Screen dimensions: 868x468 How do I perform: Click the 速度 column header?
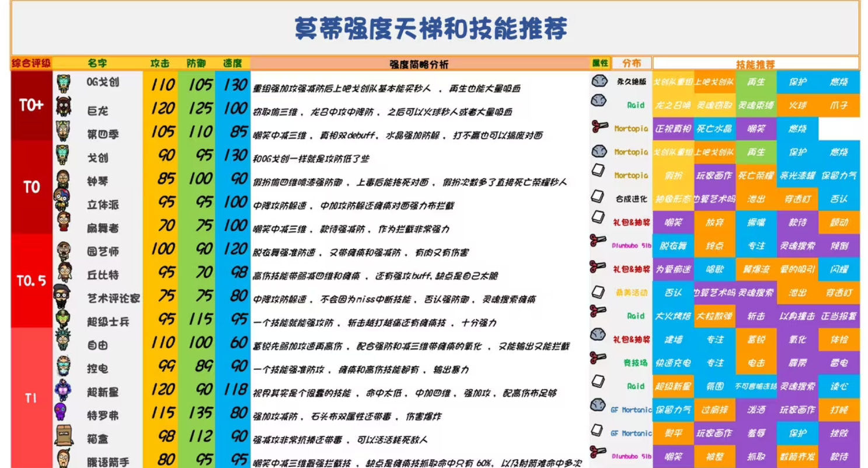232,63
